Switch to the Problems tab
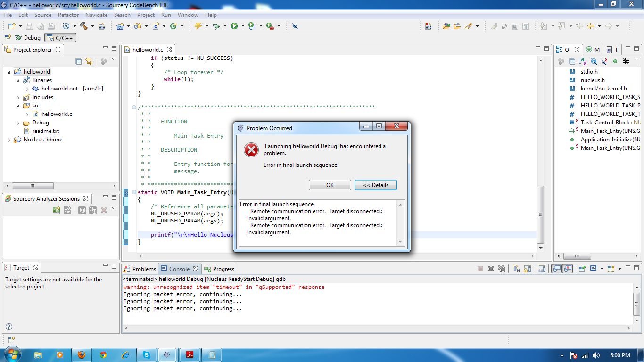The image size is (644, 362). click(x=140, y=269)
